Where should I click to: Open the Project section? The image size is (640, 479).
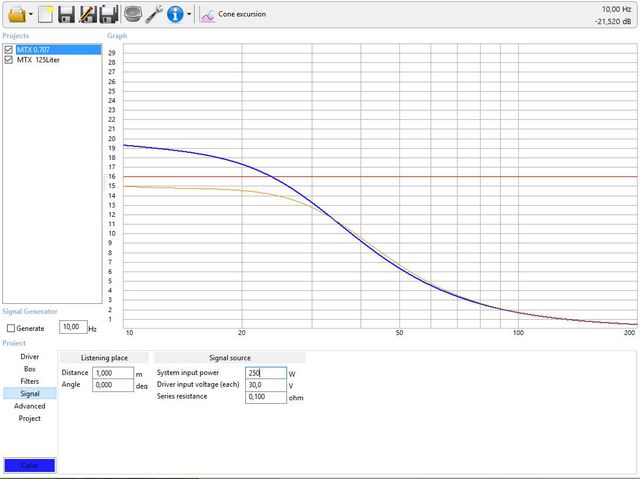pyautogui.click(x=29, y=418)
